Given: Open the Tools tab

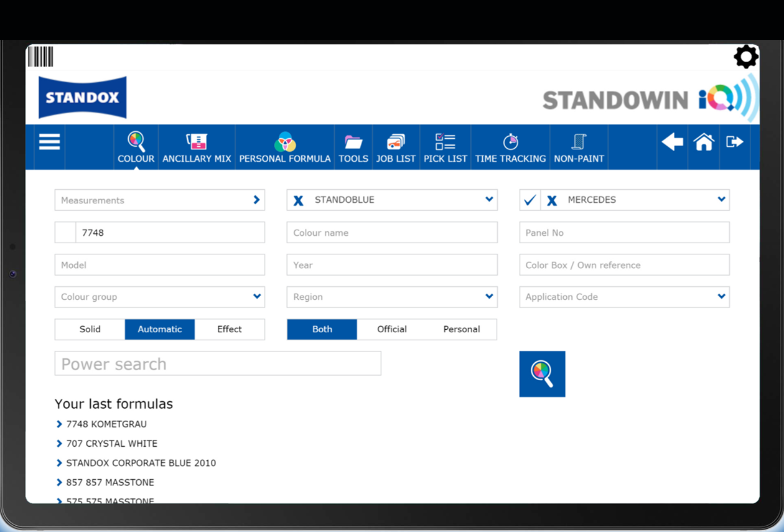Looking at the screenshot, I should [x=353, y=147].
